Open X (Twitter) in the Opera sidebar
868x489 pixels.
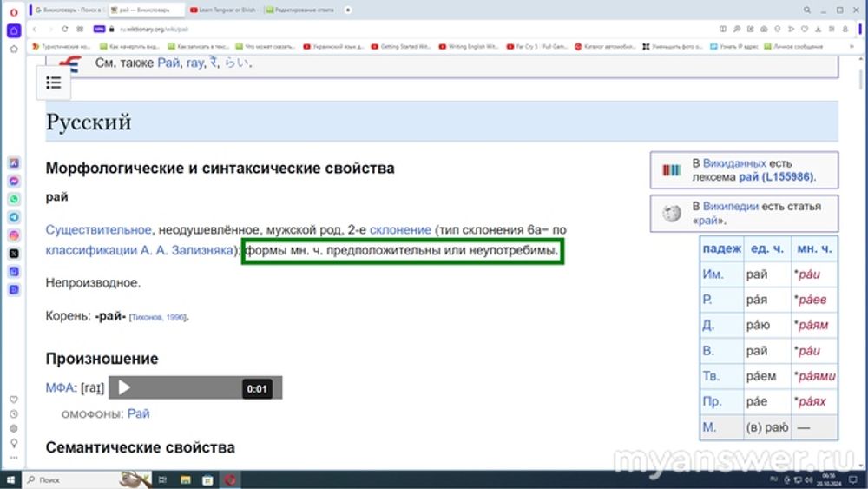(x=14, y=254)
